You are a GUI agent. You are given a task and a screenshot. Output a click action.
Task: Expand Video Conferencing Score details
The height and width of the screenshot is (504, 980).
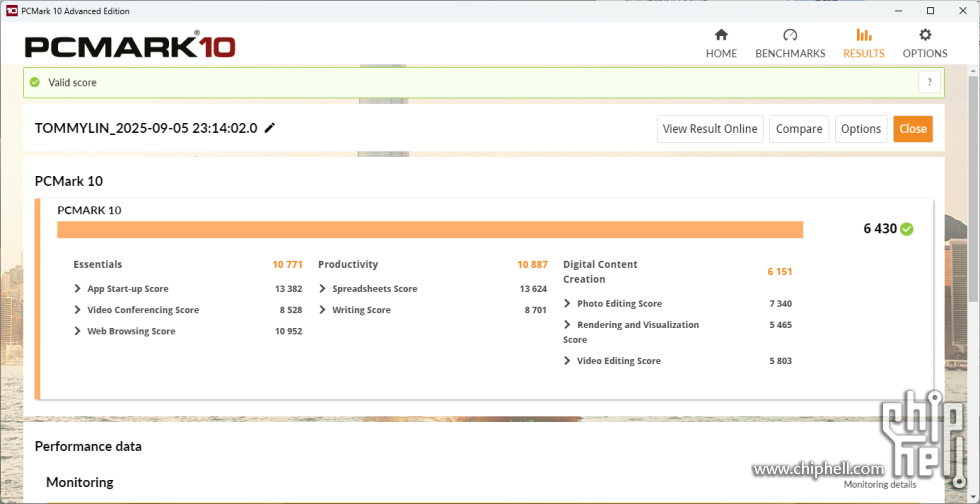(78, 310)
